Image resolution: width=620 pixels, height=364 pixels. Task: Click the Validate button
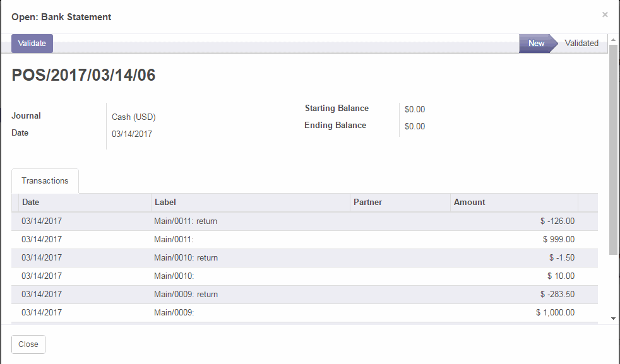pos(32,44)
